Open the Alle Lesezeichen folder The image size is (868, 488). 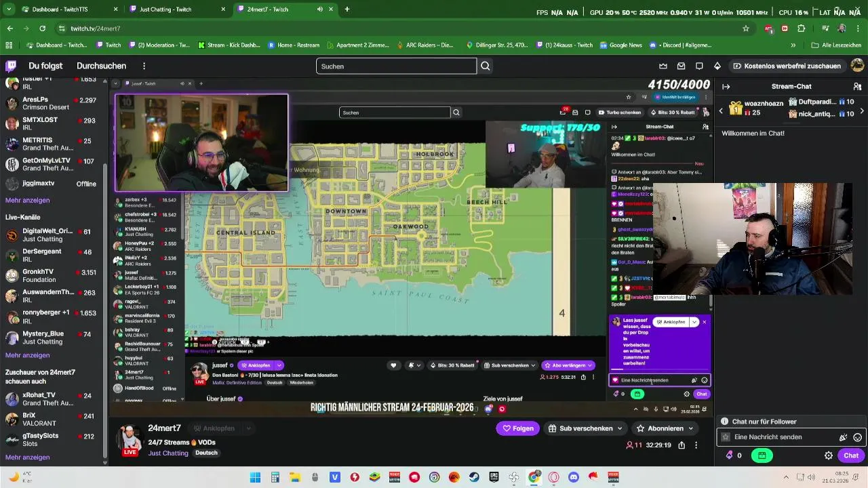pos(837,45)
